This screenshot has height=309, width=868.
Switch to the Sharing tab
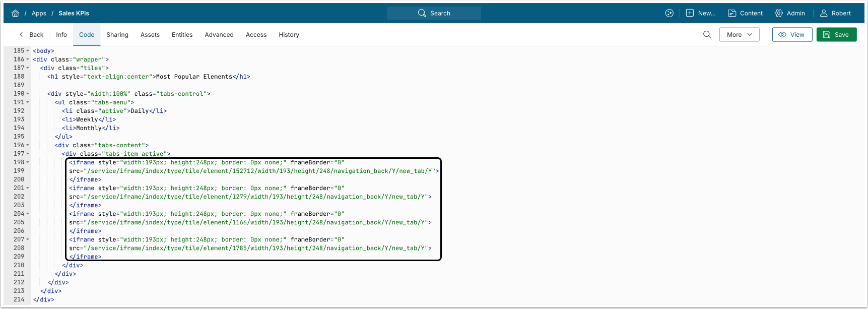click(x=117, y=35)
